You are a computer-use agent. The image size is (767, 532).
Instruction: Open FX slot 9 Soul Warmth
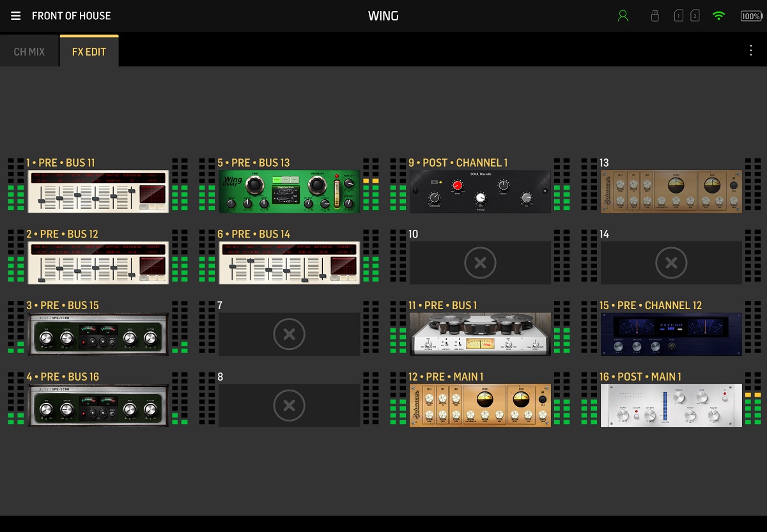pos(480,192)
